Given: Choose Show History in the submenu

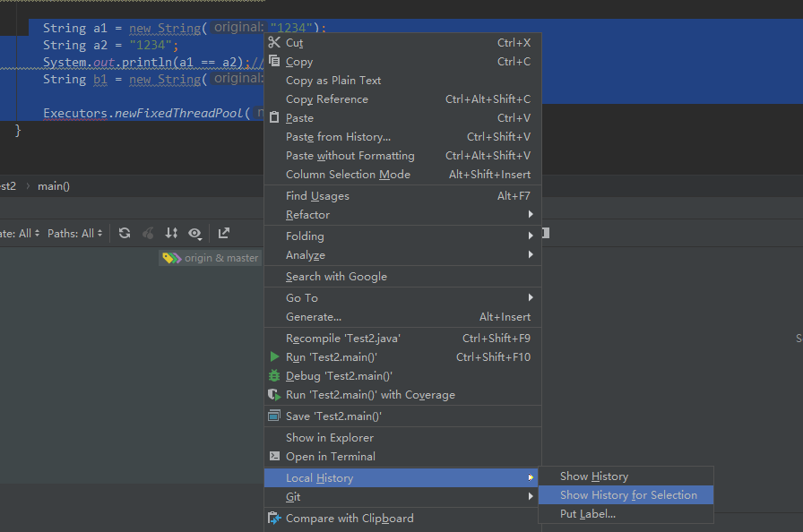Looking at the screenshot, I should click(x=626, y=476).
